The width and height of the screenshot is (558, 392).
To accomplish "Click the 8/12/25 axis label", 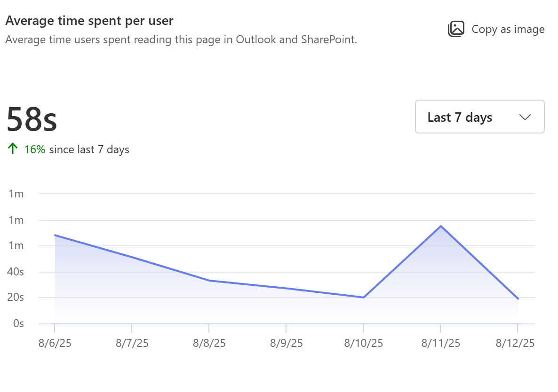I will click(515, 343).
